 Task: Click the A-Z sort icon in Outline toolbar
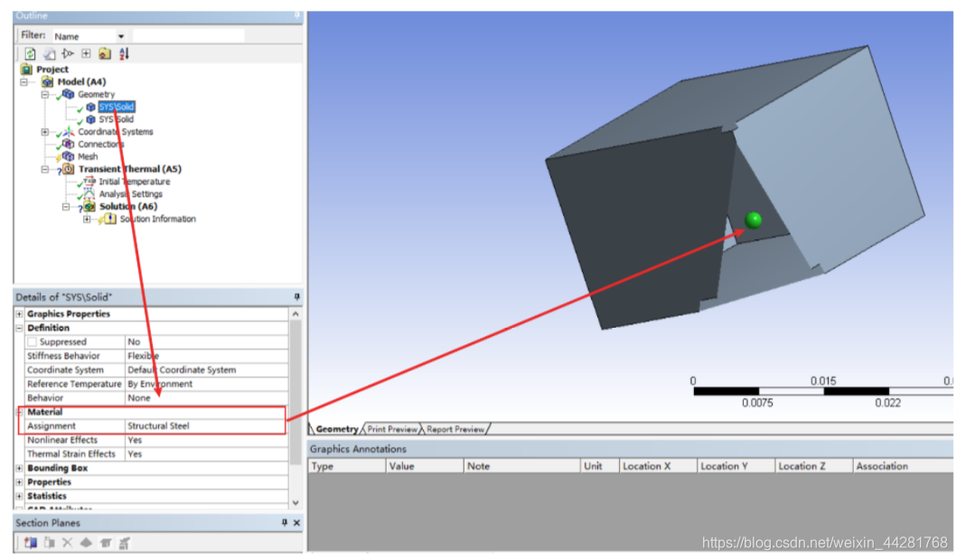[124, 53]
